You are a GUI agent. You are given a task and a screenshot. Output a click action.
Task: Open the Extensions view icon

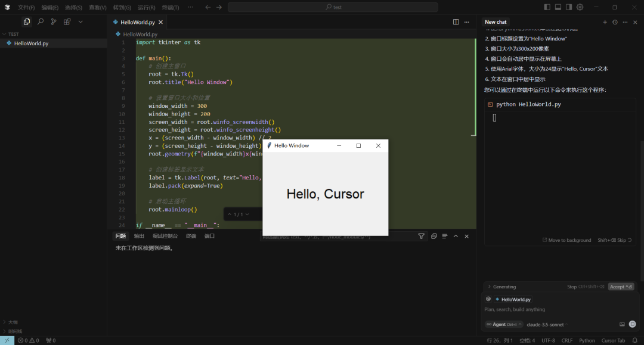[x=67, y=21]
